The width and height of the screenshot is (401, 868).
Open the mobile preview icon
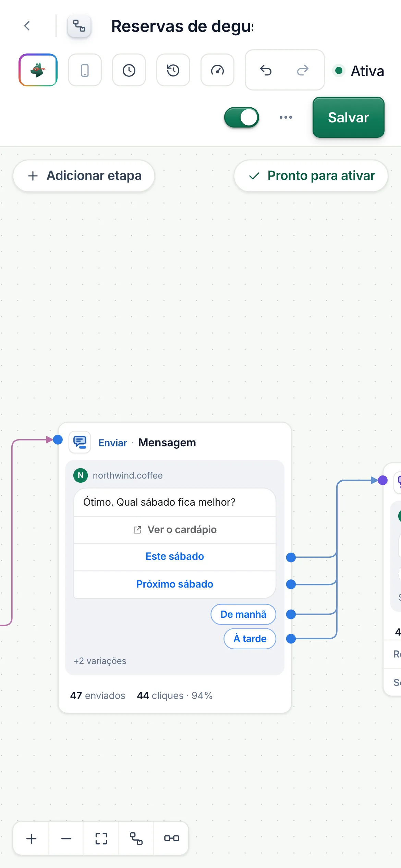[85, 70]
